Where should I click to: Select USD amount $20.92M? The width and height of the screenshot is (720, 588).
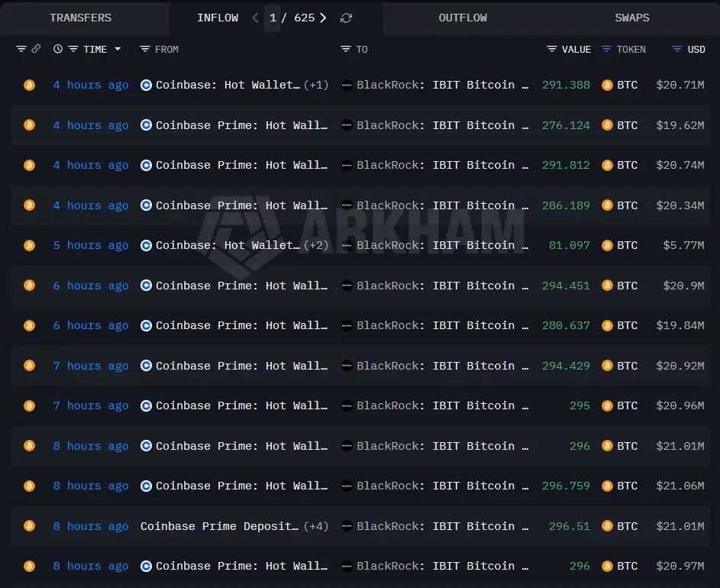[680, 366]
